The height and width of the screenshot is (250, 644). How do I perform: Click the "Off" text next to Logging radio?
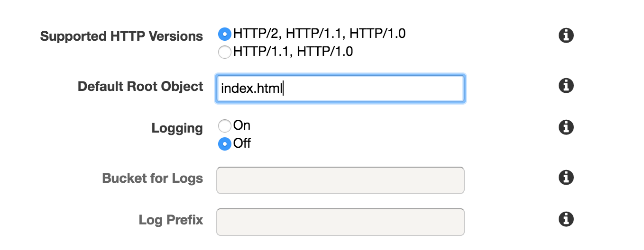(242, 143)
